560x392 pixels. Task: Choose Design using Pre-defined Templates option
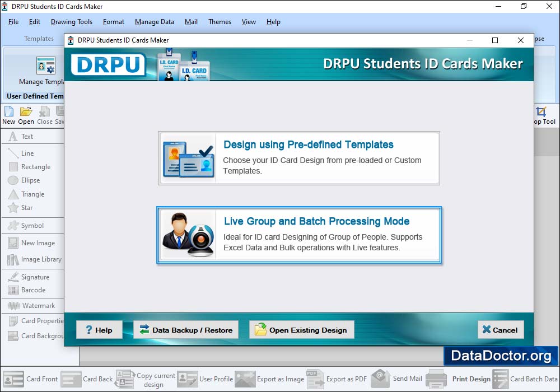pos(299,158)
